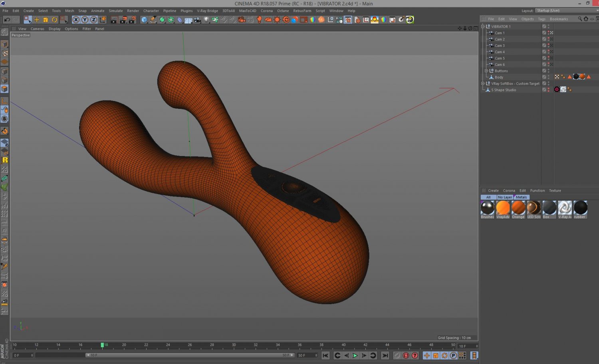Add a Cube primitive from the toolbar

144,20
